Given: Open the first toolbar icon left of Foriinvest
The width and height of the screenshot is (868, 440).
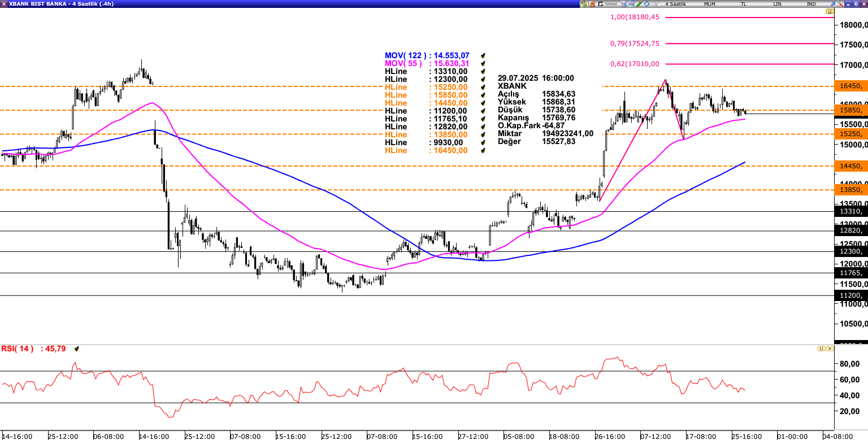Looking at the screenshot, I should 583,4.
